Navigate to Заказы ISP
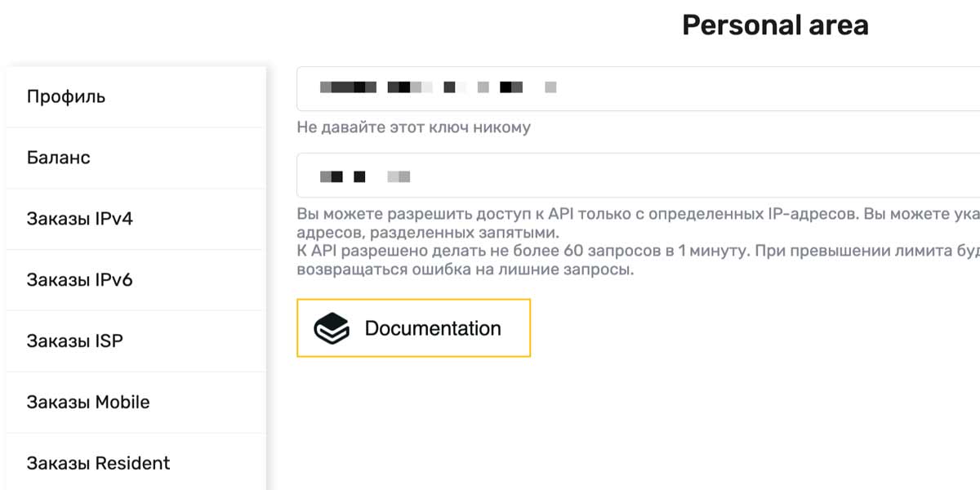The image size is (980, 490). (74, 341)
